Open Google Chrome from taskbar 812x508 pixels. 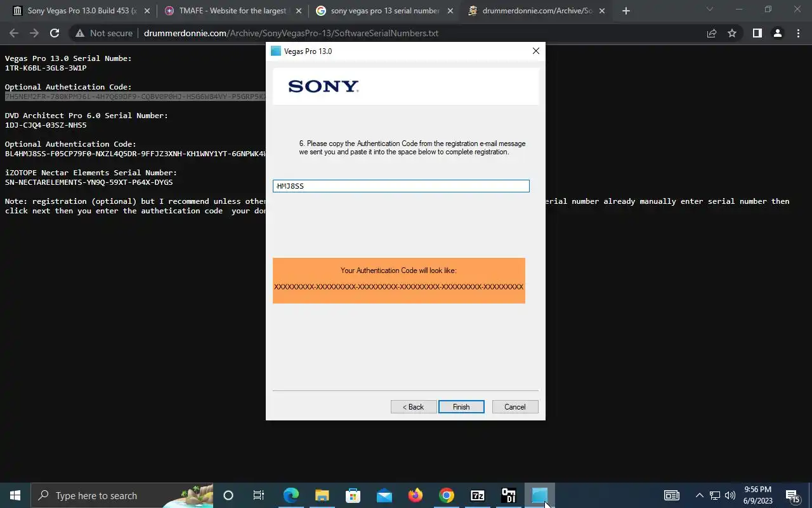(x=446, y=495)
